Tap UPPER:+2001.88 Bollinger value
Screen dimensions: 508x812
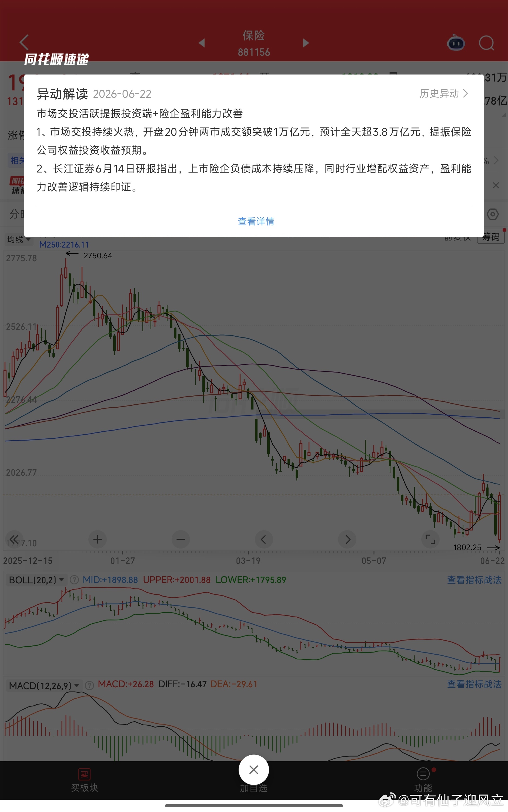coord(177,580)
